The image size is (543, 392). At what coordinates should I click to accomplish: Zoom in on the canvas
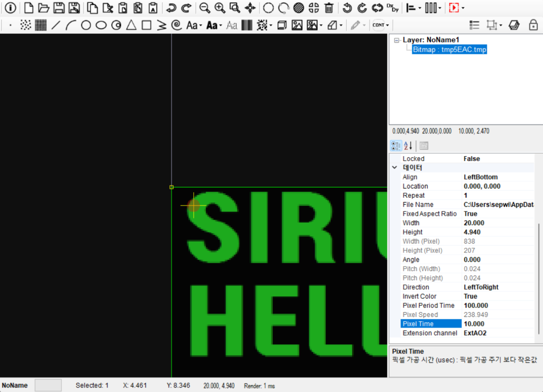pos(220,8)
